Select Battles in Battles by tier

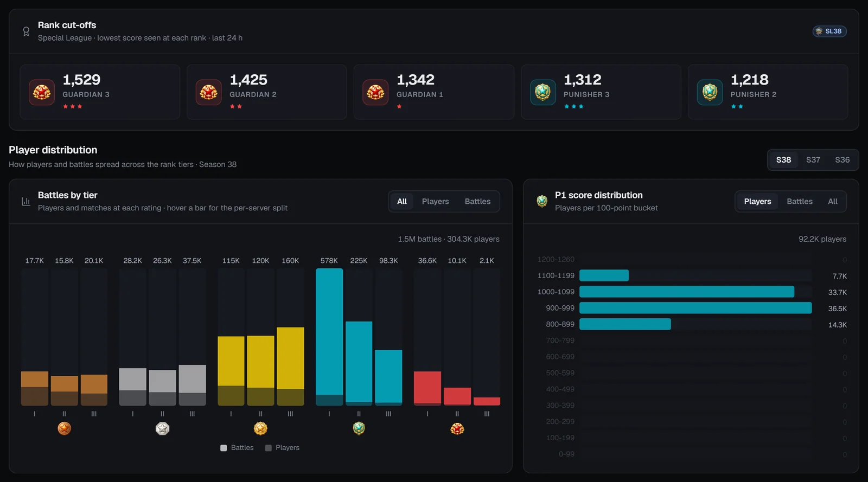coord(478,201)
